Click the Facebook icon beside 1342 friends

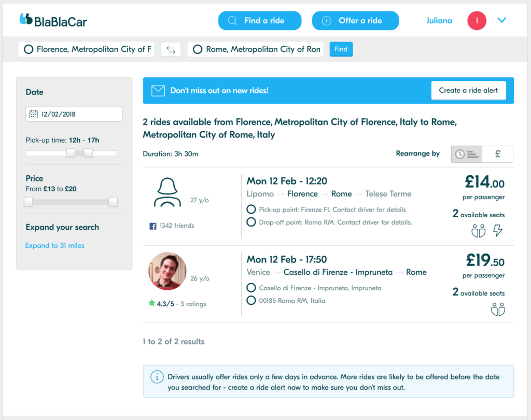click(x=153, y=226)
